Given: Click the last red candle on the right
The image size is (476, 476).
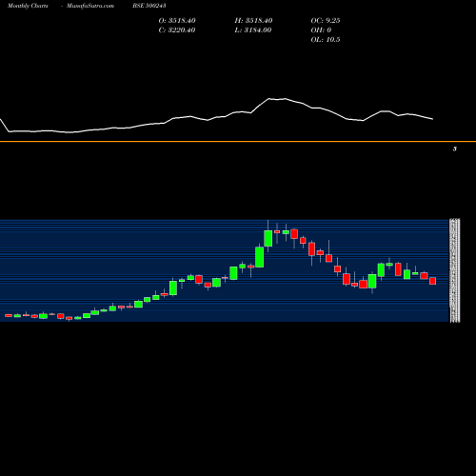Looking at the screenshot, I should coord(433,281).
